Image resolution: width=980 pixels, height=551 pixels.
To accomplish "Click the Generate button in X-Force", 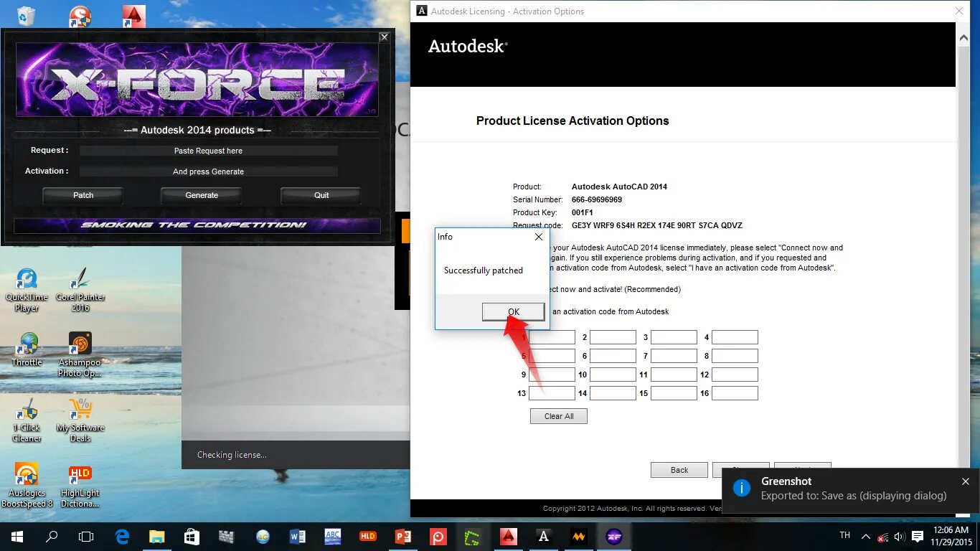I will tap(202, 195).
